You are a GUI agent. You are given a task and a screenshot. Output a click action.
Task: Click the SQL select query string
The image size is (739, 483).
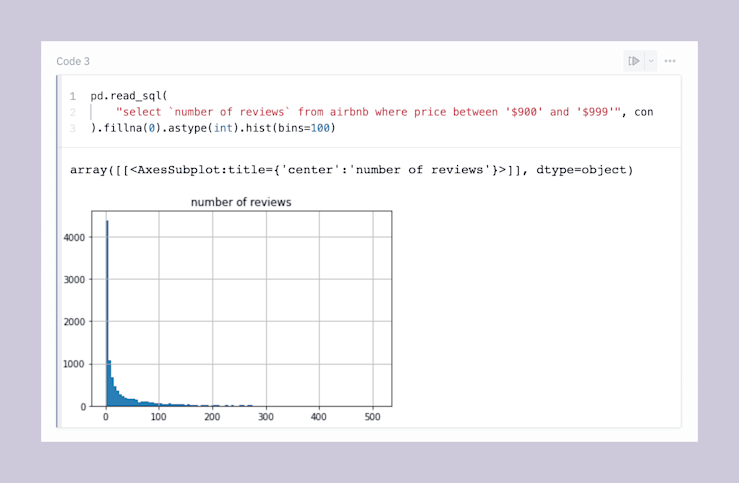click(x=368, y=112)
